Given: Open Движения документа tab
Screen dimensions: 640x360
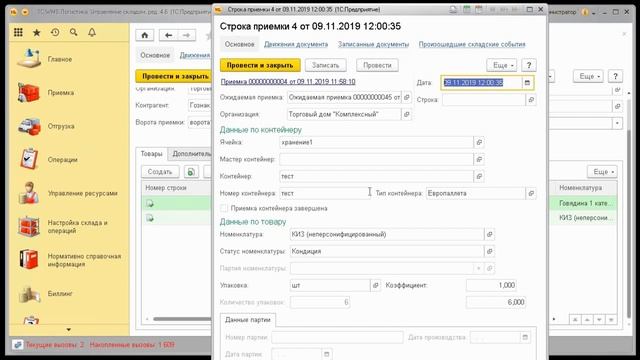Looking at the screenshot, I should 296,44.
